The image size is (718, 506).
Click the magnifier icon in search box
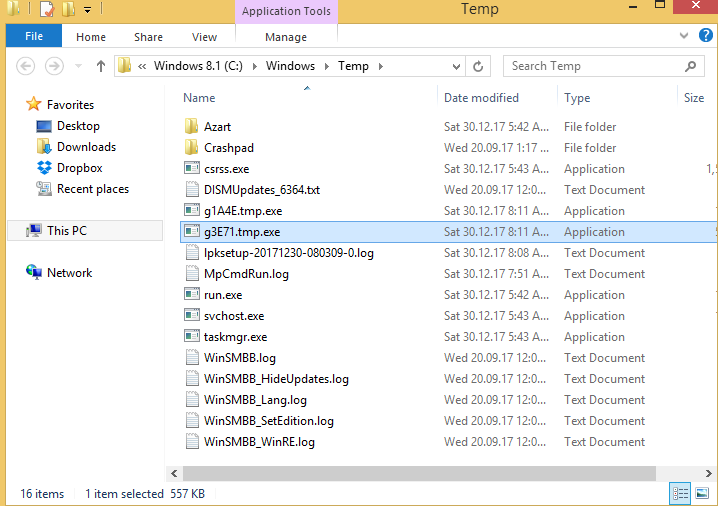pyautogui.click(x=691, y=66)
